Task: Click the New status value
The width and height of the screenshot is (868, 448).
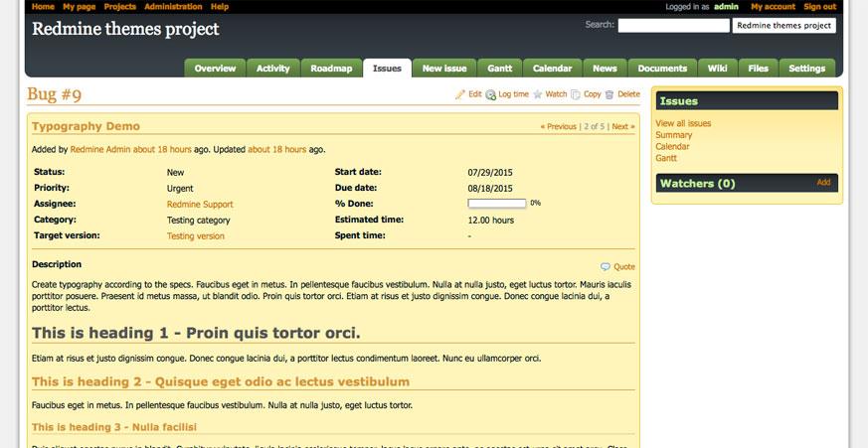Action: [x=175, y=173]
